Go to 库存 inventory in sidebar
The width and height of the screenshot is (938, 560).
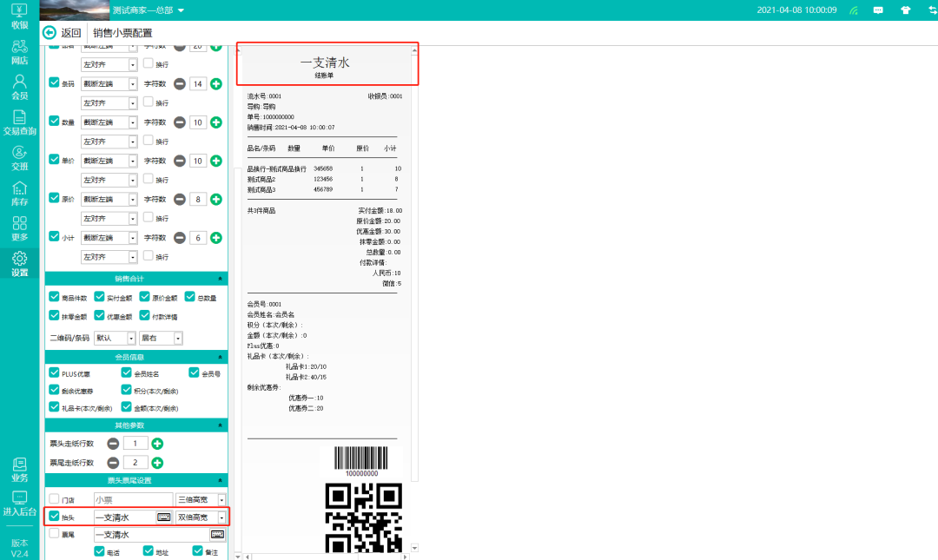(x=19, y=193)
